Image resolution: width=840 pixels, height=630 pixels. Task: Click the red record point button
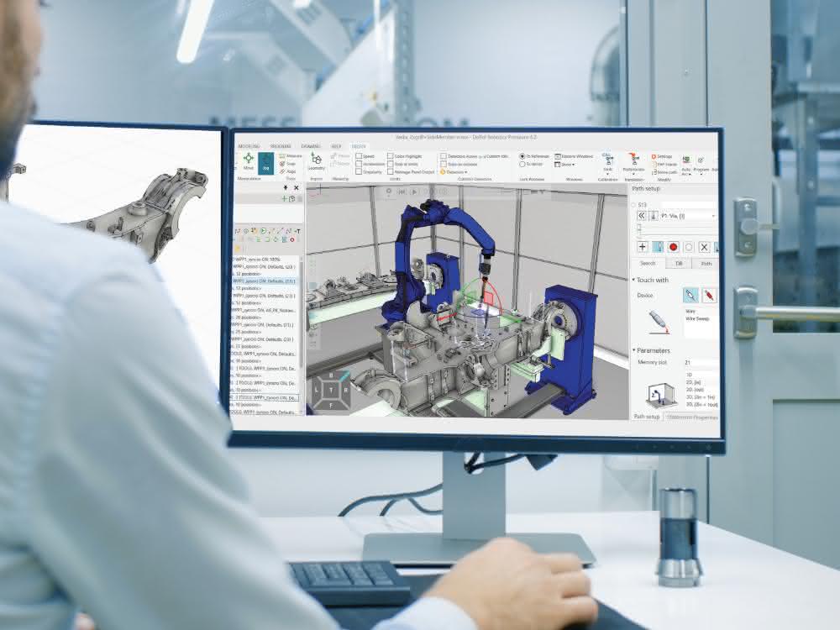674,247
